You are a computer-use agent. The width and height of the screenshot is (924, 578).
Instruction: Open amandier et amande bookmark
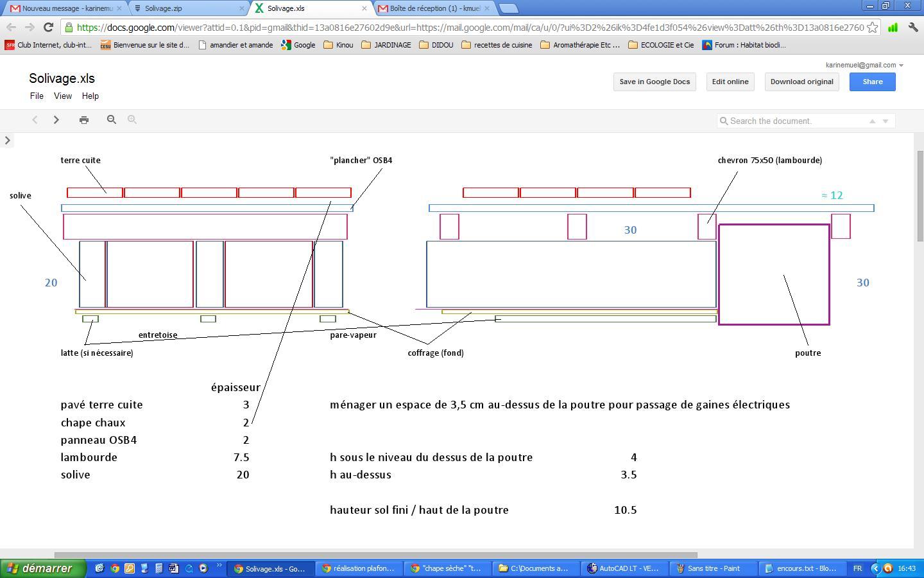point(235,45)
